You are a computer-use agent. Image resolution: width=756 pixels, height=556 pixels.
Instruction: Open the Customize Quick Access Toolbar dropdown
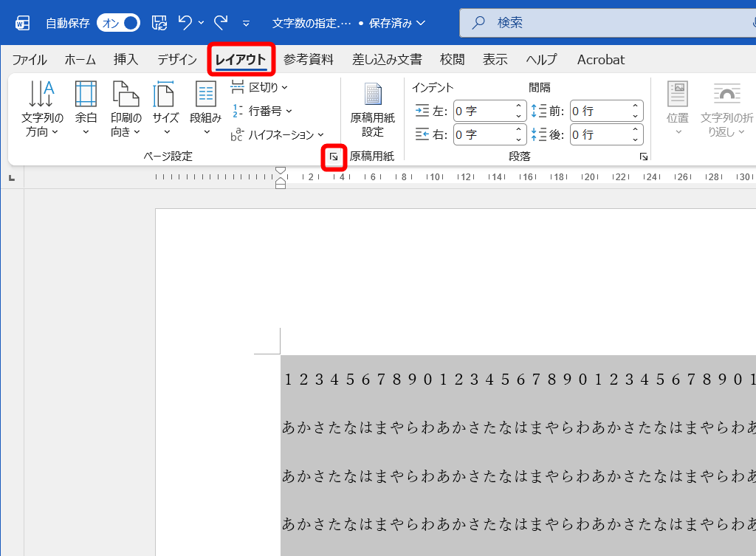246,23
